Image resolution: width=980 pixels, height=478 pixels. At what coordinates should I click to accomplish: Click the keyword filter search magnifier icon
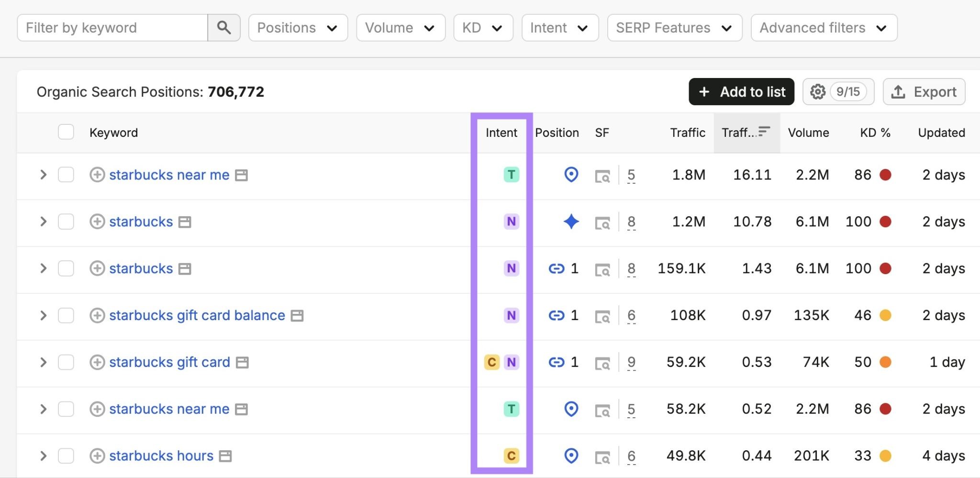tap(223, 28)
